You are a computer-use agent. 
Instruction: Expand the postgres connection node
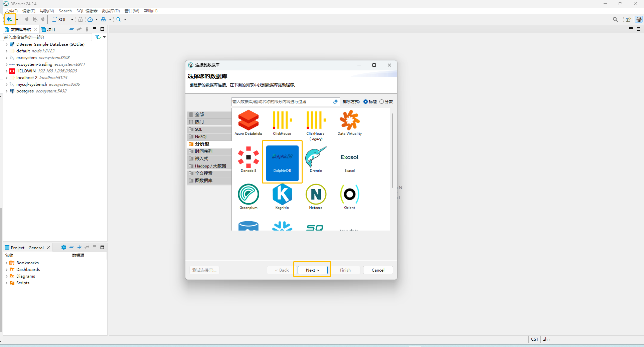click(6, 91)
